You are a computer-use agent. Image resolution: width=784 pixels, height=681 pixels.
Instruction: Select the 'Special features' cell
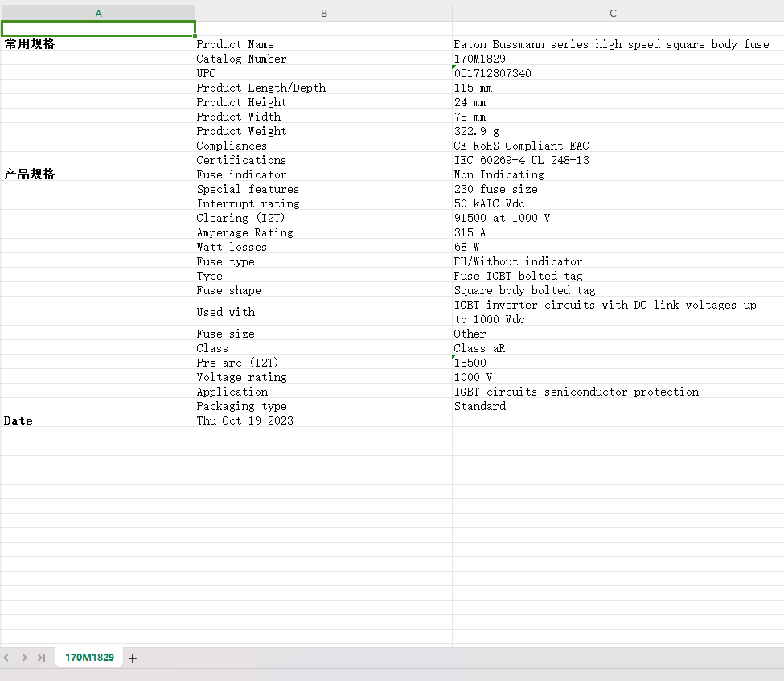[x=323, y=189]
